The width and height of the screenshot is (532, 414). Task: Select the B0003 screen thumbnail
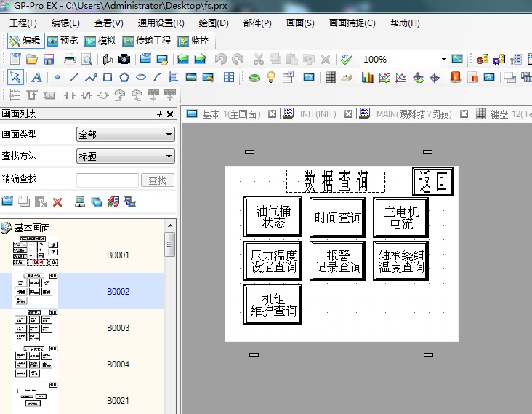pos(35,327)
